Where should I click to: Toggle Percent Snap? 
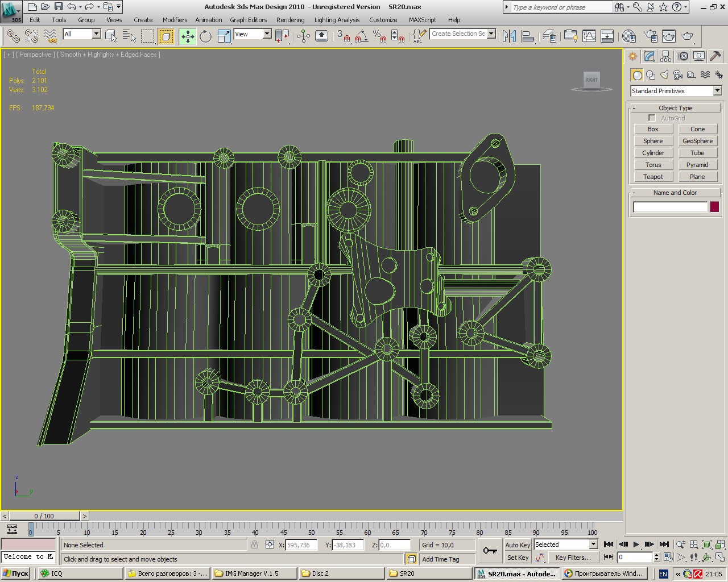(x=379, y=36)
